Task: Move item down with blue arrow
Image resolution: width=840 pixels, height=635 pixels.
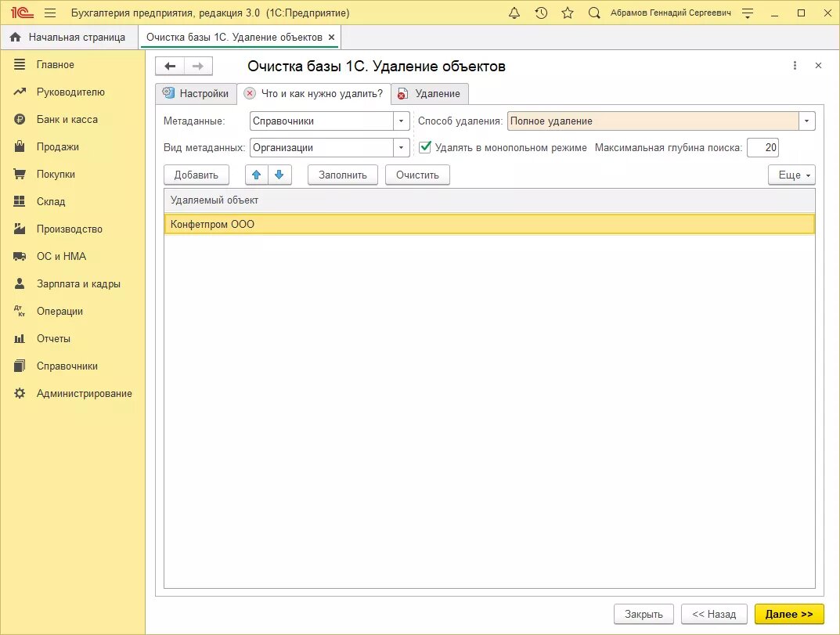Action: (x=279, y=175)
